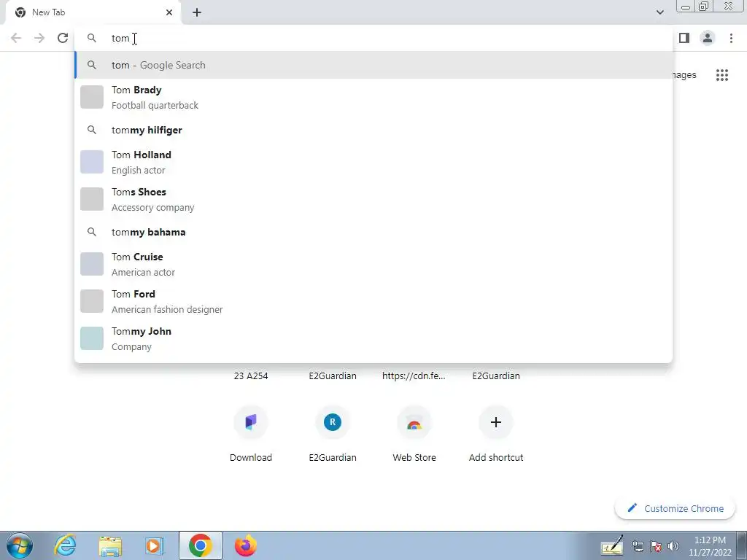Image resolution: width=747 pixels, height=560 pixels.
Task: Select Tommy John suggestion
Action: pos(373,338)
